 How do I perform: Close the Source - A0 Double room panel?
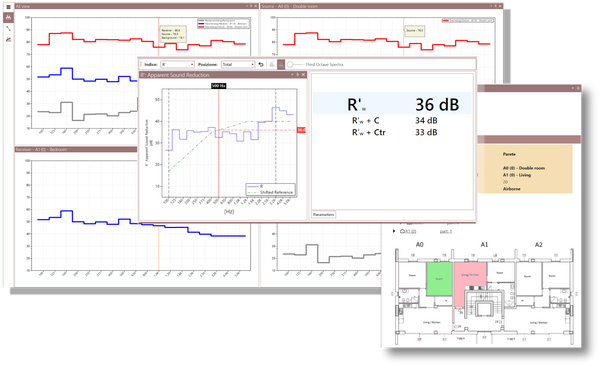pos(501,6)
